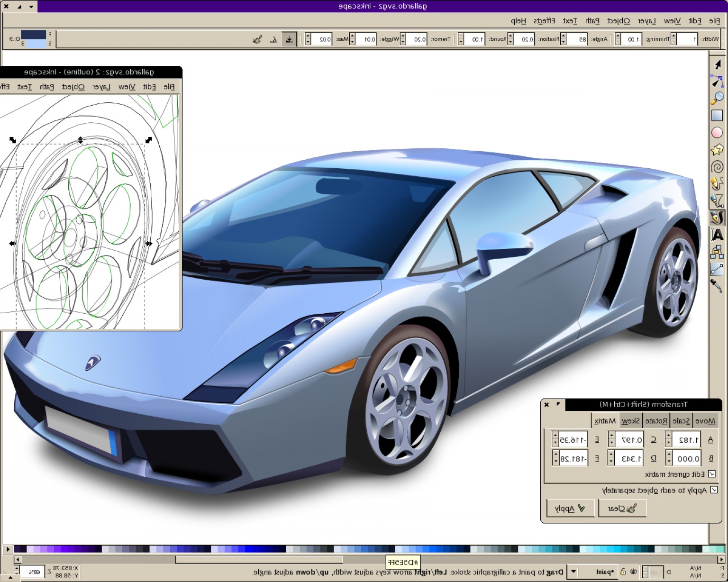Switch to the Move tab in Transform
Viewport: 728px width, 582px height.
[x=705, y=421]
